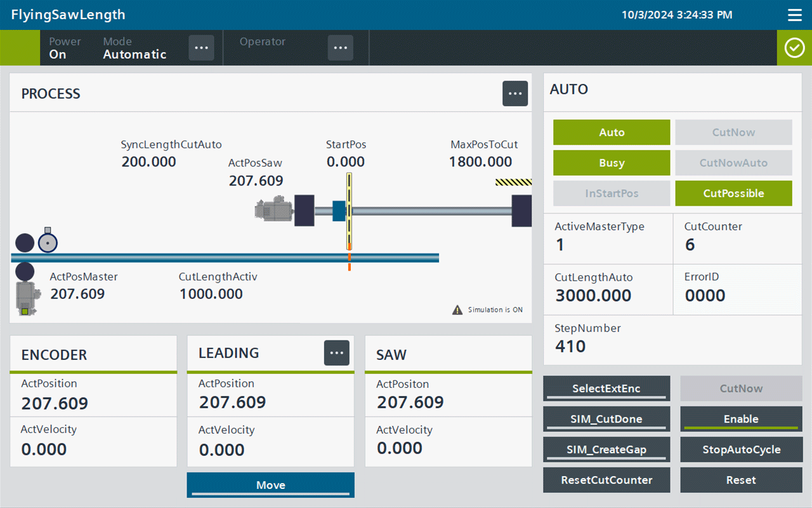Select the CutLengthAuto value 3000.000
The width and height of the screenshot is (812, 508).
coord(593,295)
